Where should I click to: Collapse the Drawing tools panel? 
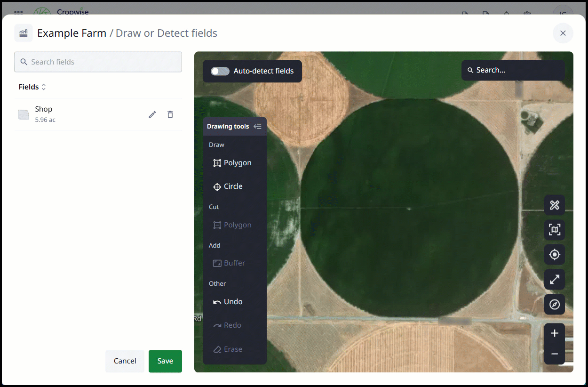[257, 126]
